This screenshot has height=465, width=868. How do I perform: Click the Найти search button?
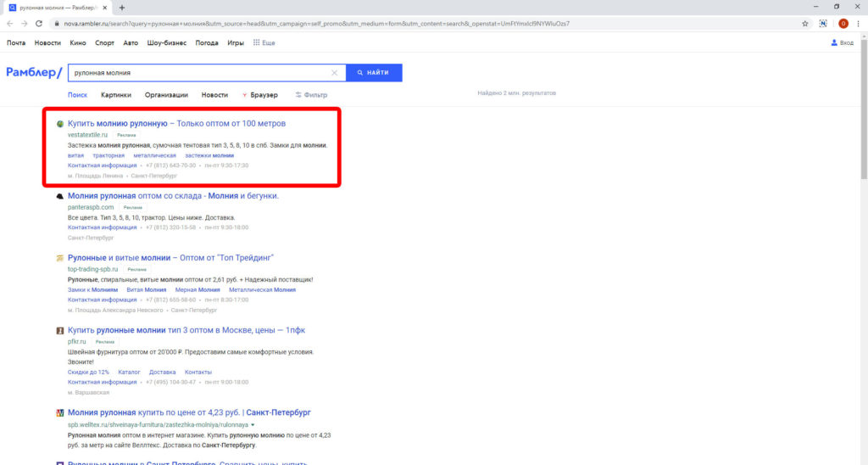click(x=374, y=73)
